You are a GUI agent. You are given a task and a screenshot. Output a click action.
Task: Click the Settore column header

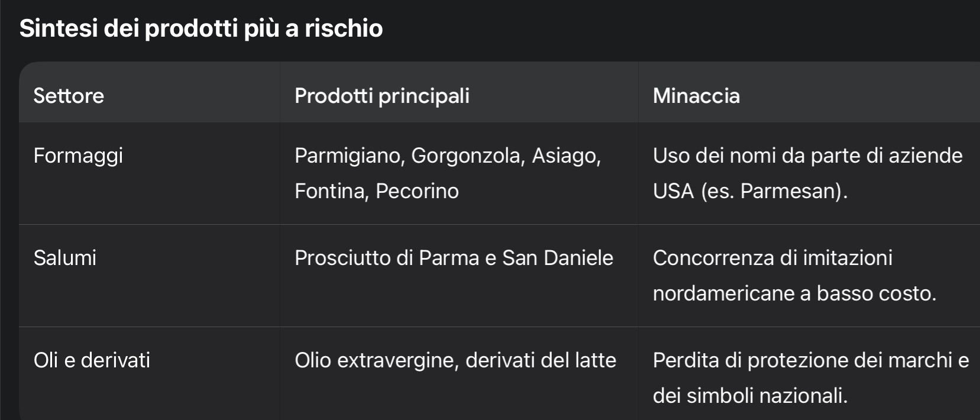(69, 96)
